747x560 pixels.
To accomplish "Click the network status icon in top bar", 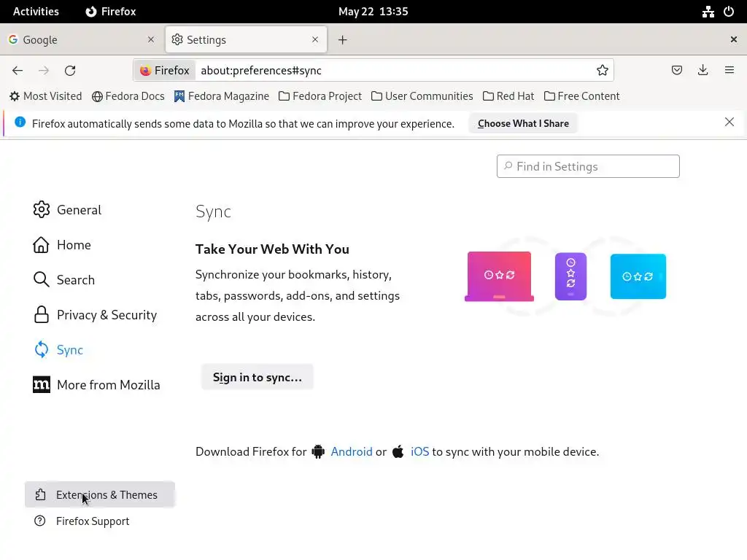I will click(x=708, y=12).
